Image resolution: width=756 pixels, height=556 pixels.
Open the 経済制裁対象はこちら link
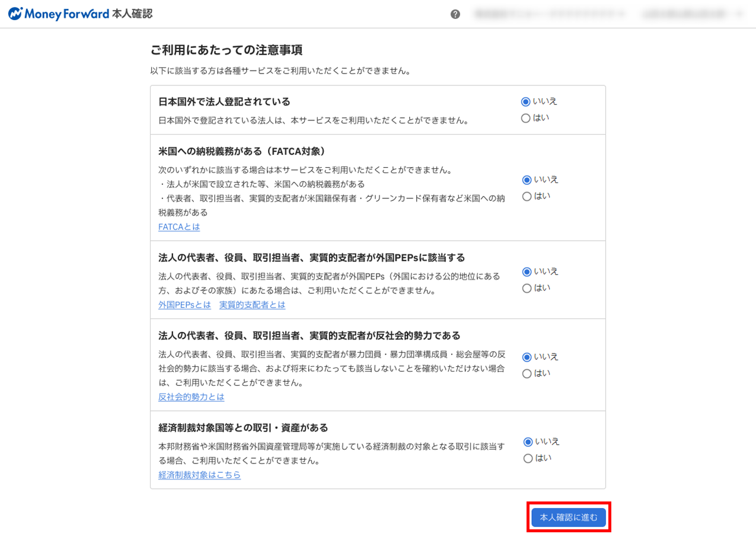[200, 475]
